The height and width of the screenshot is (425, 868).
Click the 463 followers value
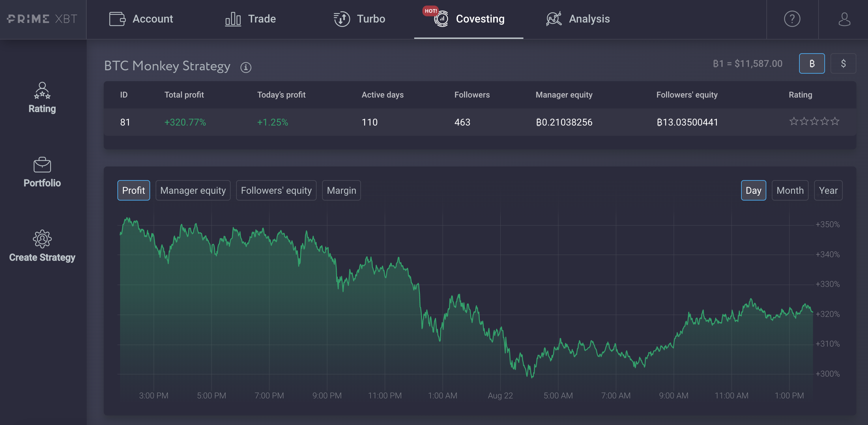click(x=462, y=122)
